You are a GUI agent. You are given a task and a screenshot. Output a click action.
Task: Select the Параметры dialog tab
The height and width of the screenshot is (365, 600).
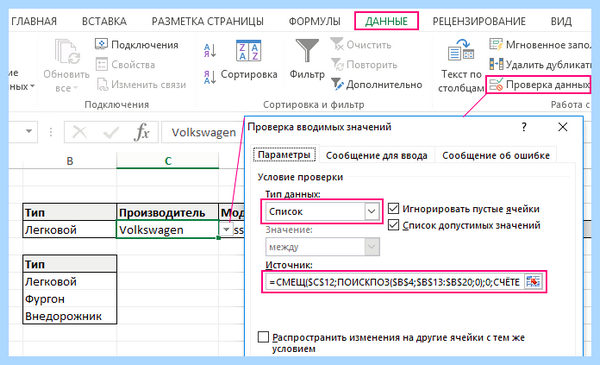[284, 155]
